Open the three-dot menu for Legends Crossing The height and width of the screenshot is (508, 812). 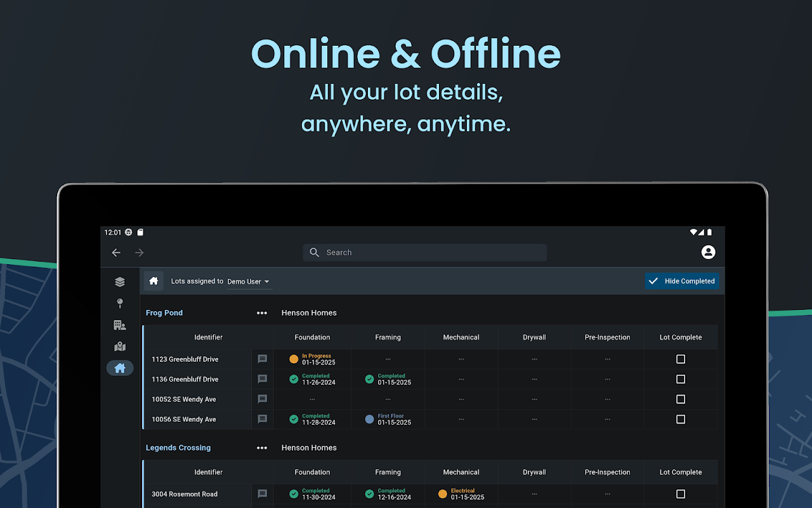[262, 448]
